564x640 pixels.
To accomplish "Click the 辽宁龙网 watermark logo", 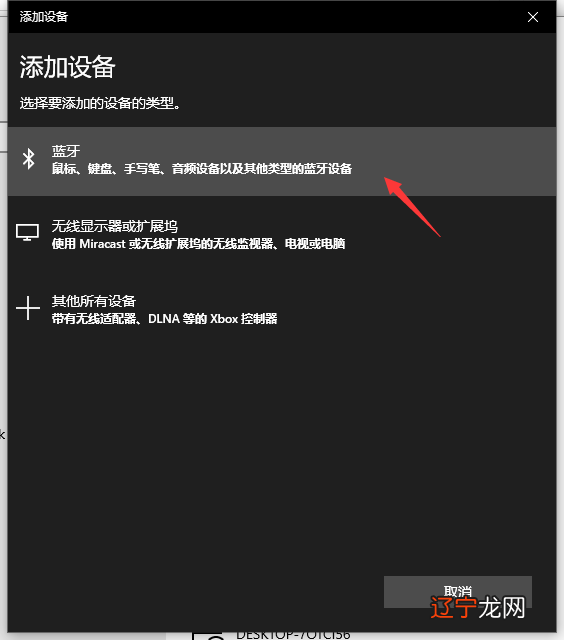I will (x=478, y=608).
